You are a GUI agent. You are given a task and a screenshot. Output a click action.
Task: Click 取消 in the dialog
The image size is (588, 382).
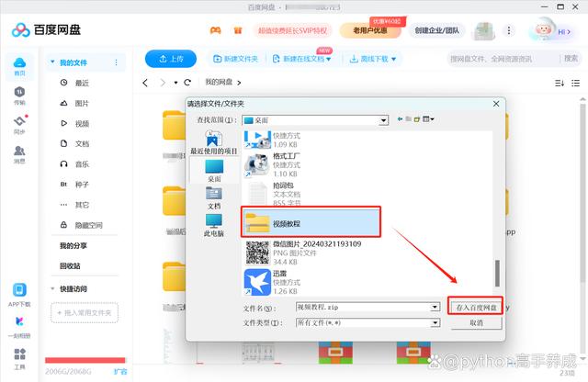[x=476, y=322]
